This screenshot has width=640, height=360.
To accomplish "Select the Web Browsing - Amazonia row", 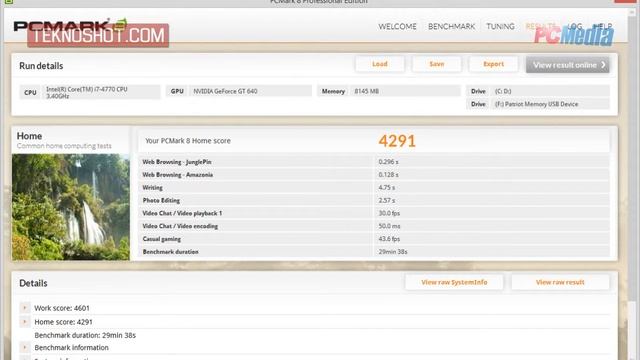I will [x=374, y=175].
